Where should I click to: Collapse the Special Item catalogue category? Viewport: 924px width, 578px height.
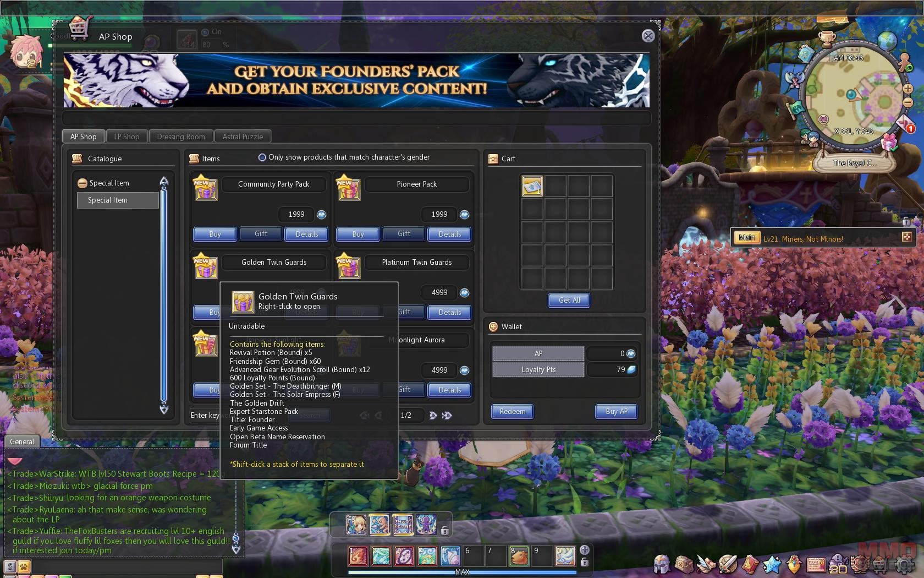[82, 183]
